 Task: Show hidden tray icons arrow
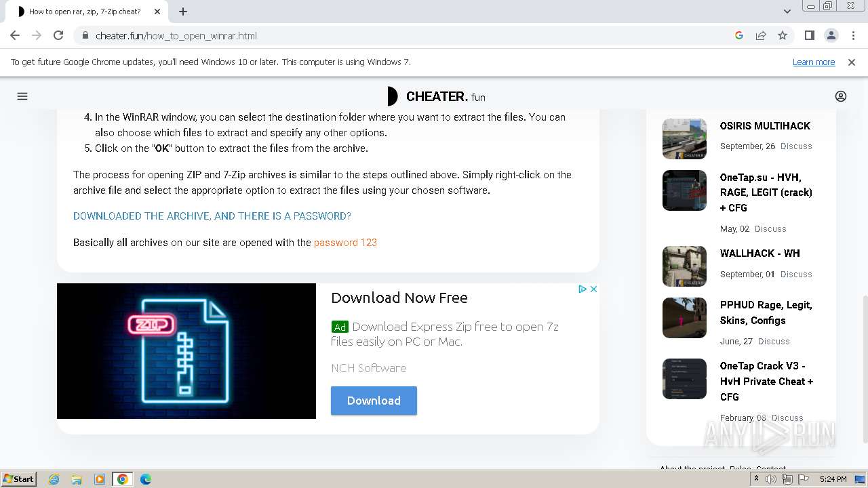(x=756, y=479)
